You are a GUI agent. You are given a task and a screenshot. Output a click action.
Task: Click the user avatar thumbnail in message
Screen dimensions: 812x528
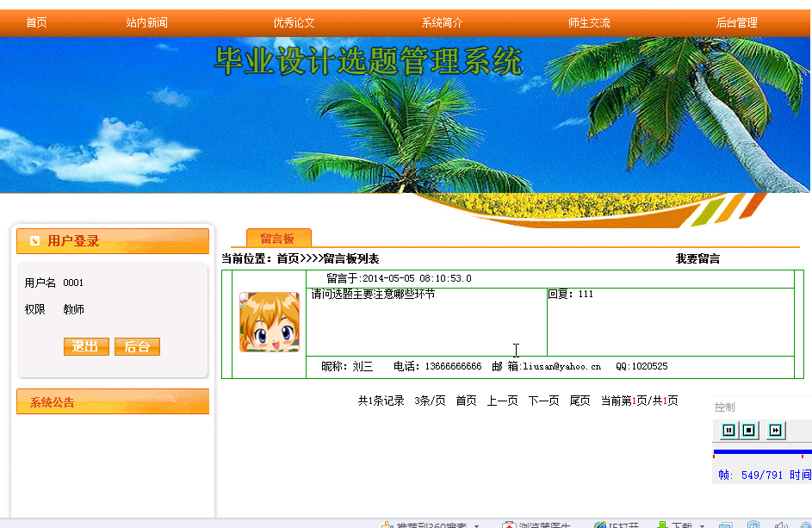click(x=270, y=322)
